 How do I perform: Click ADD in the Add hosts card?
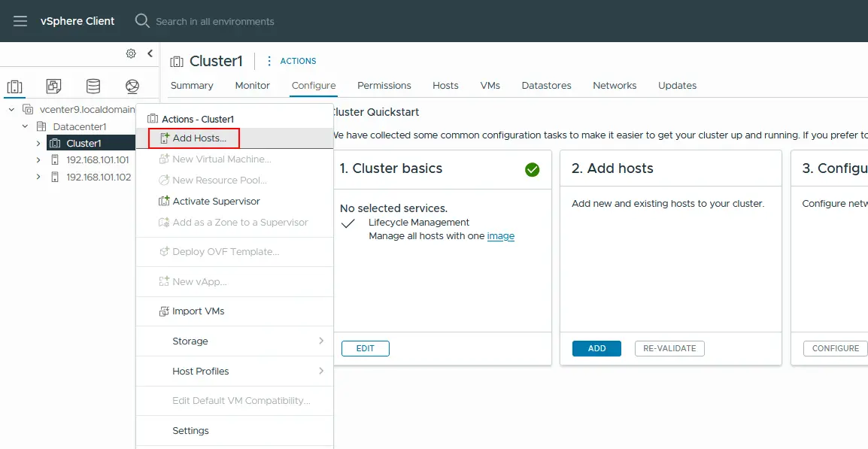click(x=596, y=348)
